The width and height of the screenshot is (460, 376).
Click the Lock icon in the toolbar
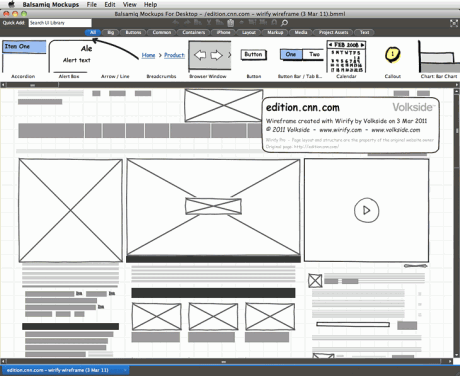coord(274,22)
